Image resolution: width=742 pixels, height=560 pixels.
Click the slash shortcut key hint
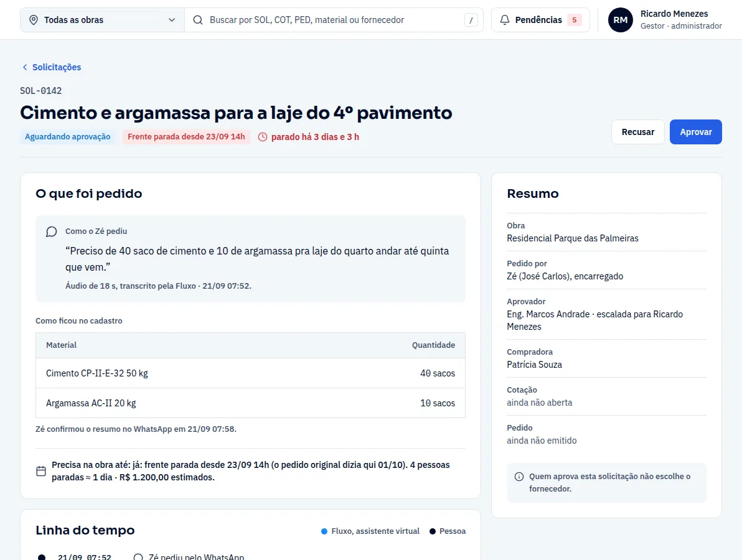471,20
